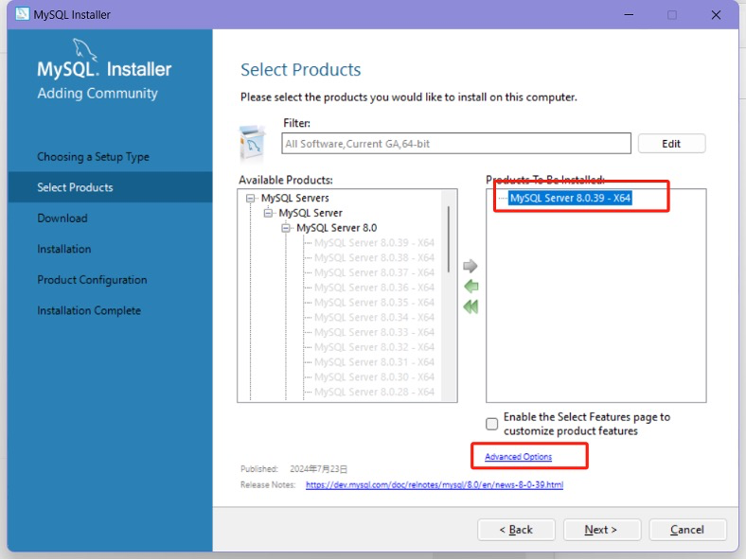Click the green double-arrow remove all icon
This screenshot has height=560, width=746.
tap(471, 306)
